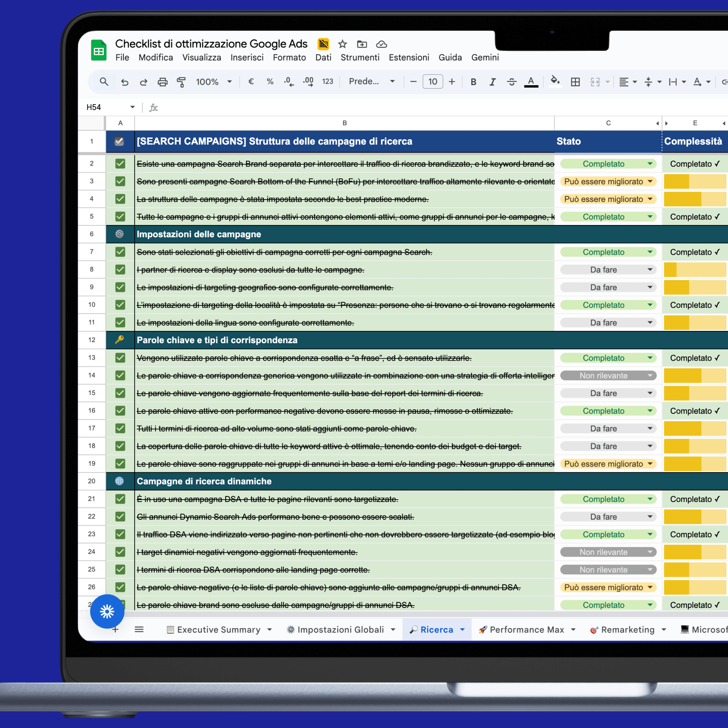Select the paint format tool
728x728 pixels.
[181, 82]
